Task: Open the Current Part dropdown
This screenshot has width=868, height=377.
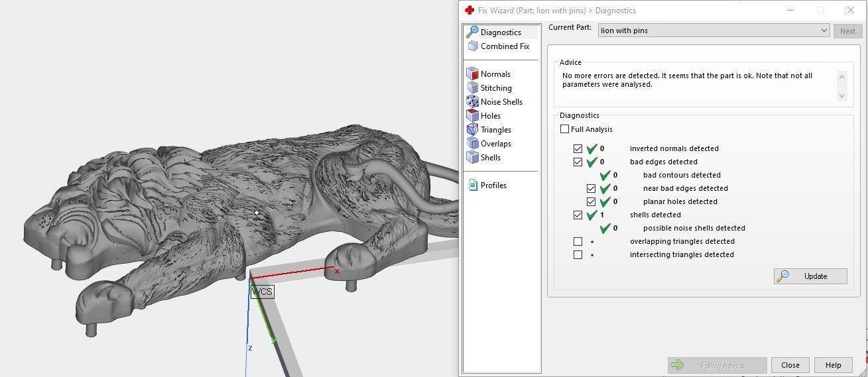Action: (713, 30)
